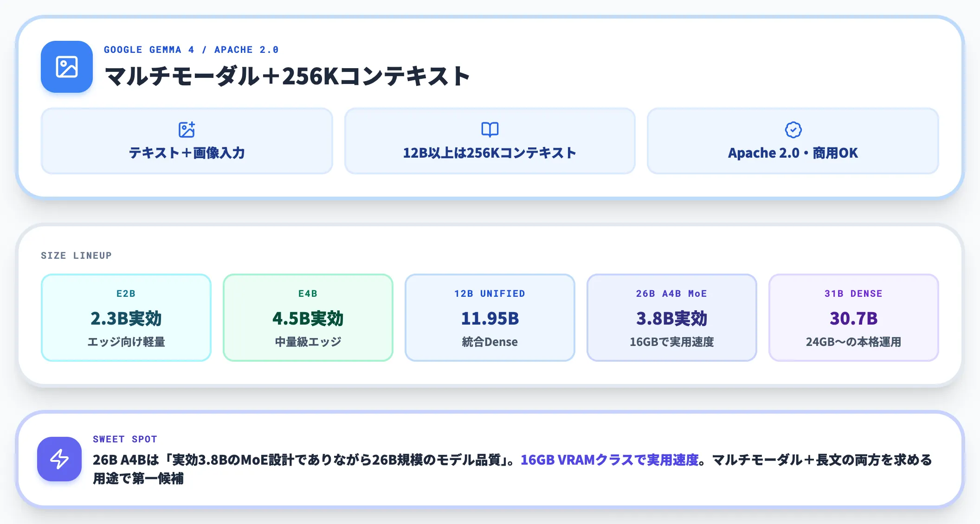Click the open book icon above 256Kコンテキスト

490,129
